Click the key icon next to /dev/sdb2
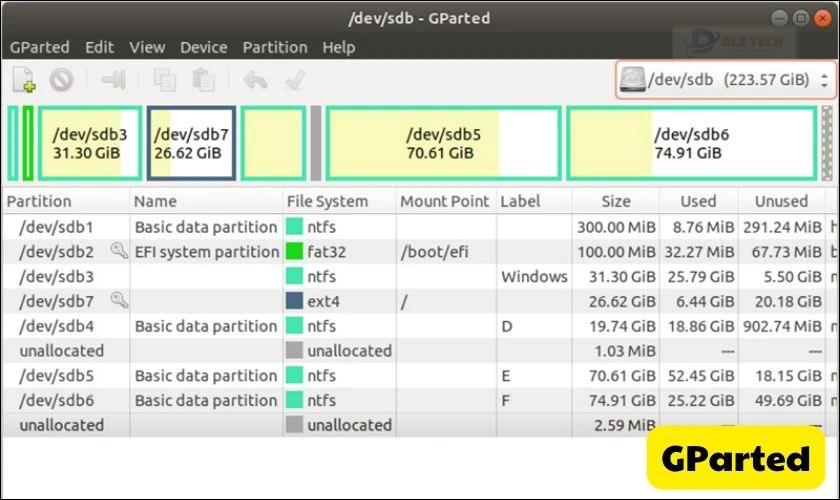This screenshot has width=840, height=500. point(119,251)
